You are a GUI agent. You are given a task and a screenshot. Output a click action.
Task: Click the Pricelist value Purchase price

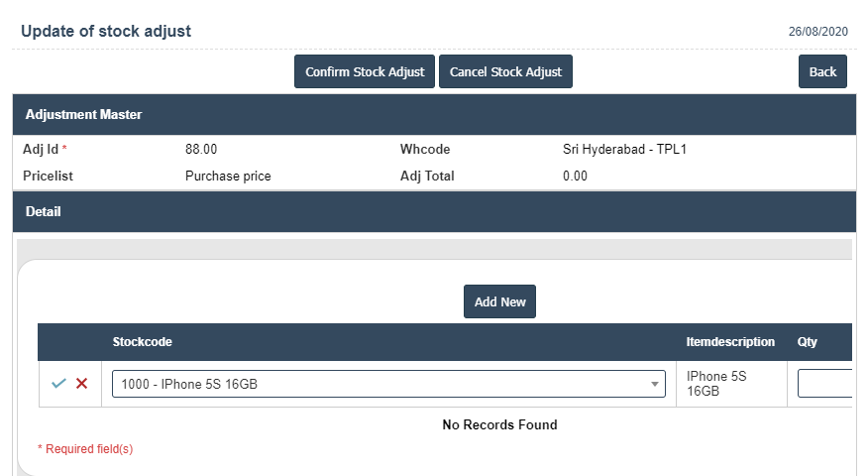point(228,177)
